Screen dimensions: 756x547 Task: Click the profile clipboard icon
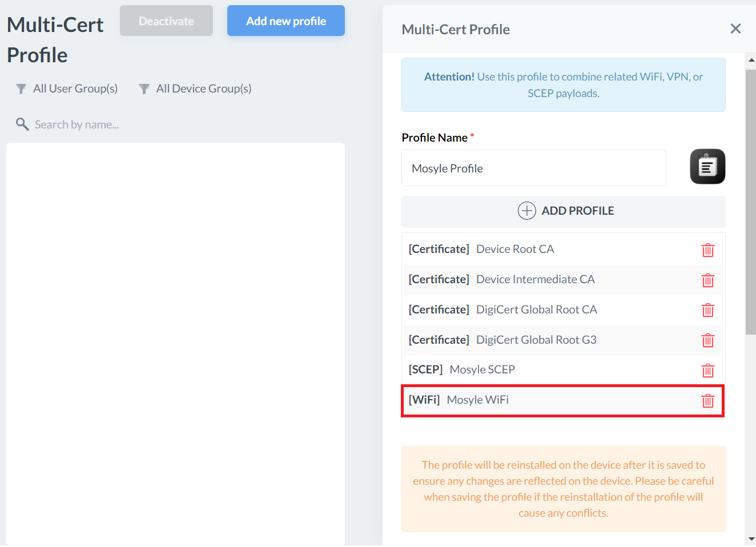pyautogui.click(x=707, y=167)
